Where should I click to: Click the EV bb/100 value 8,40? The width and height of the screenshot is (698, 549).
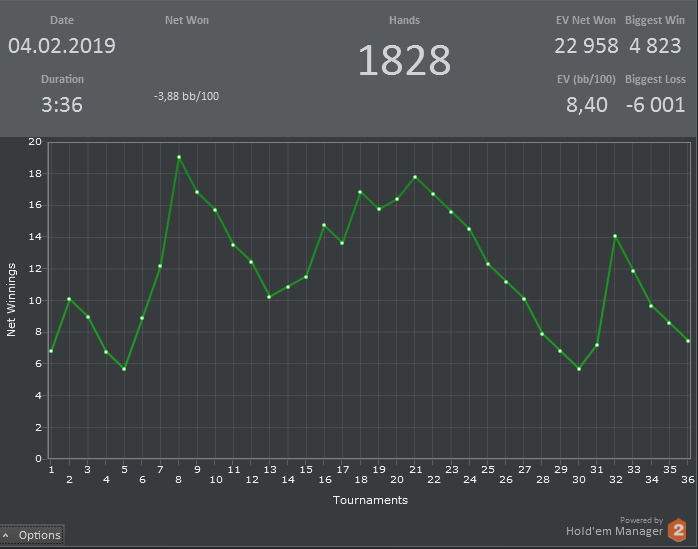point(587,105)
